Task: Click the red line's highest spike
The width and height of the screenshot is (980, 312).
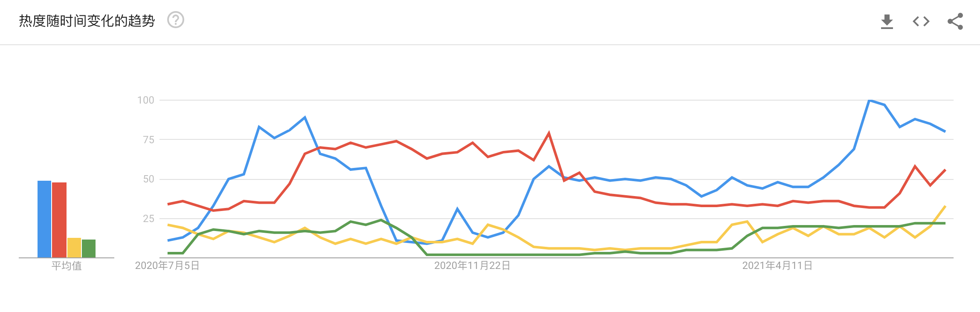Action: pyautogui.click(x=549, y=133)
